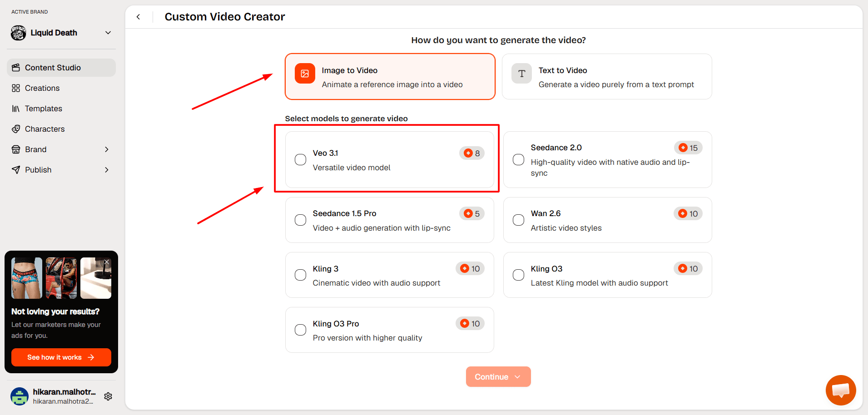Click the Veo 3.1 credit cost badge

tap(472, 153)
